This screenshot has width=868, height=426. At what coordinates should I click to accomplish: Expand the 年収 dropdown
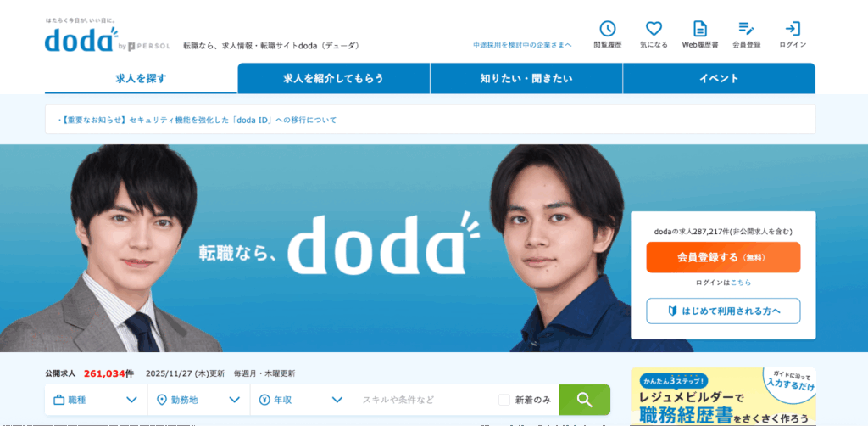[302, 400]
